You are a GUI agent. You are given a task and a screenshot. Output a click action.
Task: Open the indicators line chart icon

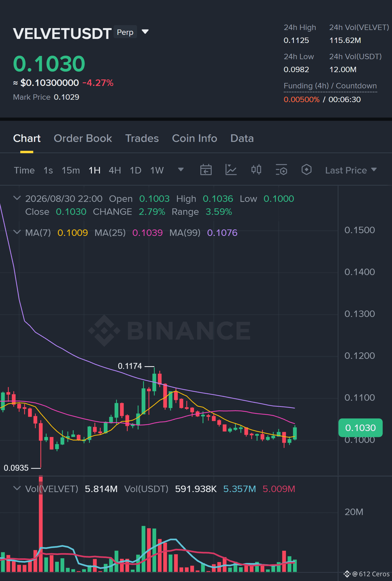click(x=231, y=170)
